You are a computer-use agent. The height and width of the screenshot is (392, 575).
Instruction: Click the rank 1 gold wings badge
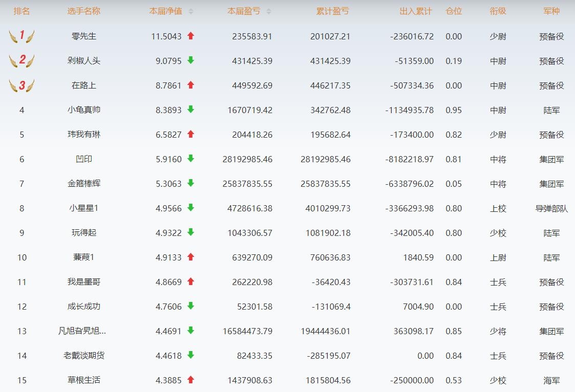click(22, 36)
